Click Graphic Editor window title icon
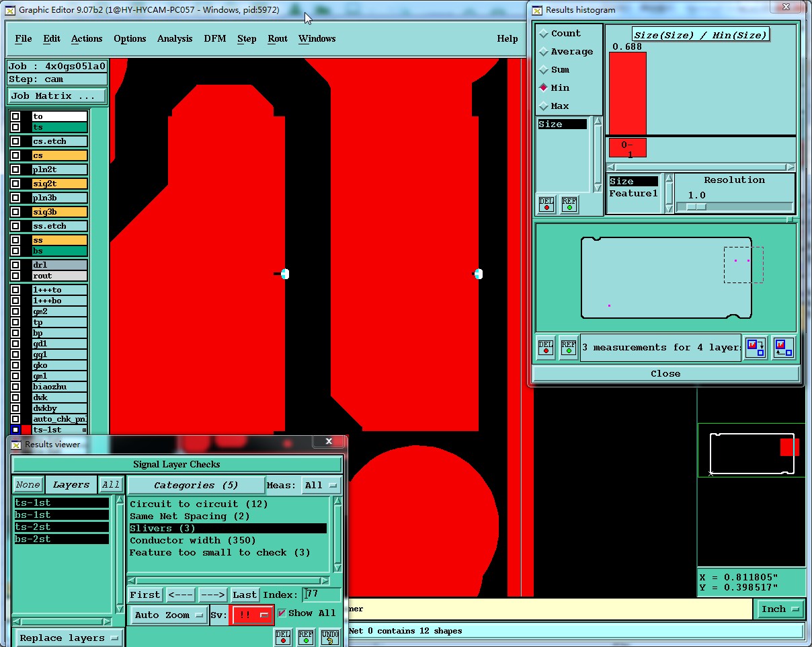Viewport: 812px width, 647px height. (x=10, y=10)
